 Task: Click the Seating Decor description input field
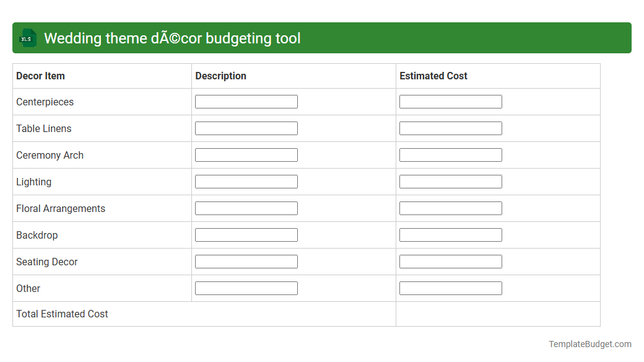246,261
